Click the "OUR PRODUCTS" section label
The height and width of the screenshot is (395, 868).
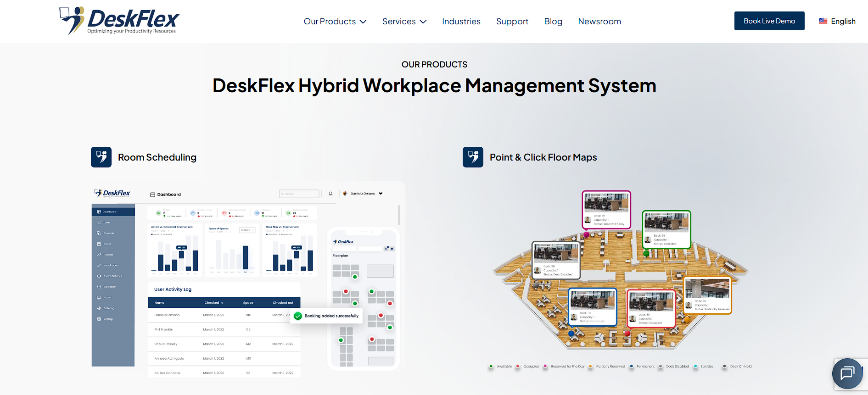tap(434, 65)
